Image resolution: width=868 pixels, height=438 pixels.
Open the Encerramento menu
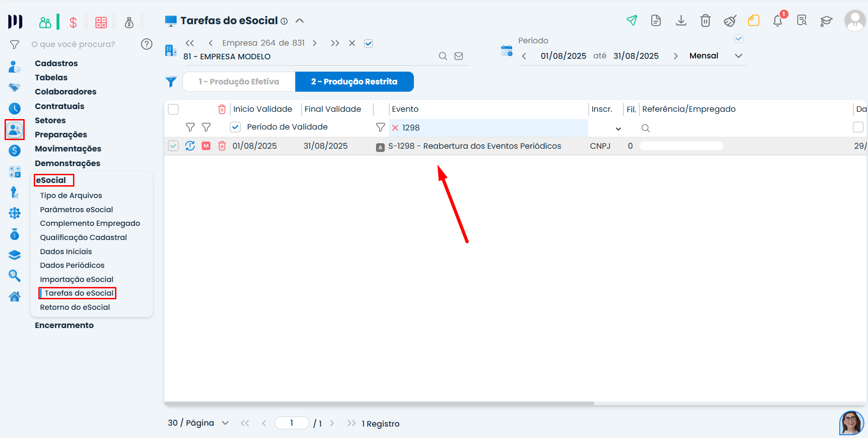pyautogui.click(x=64, y=325)
